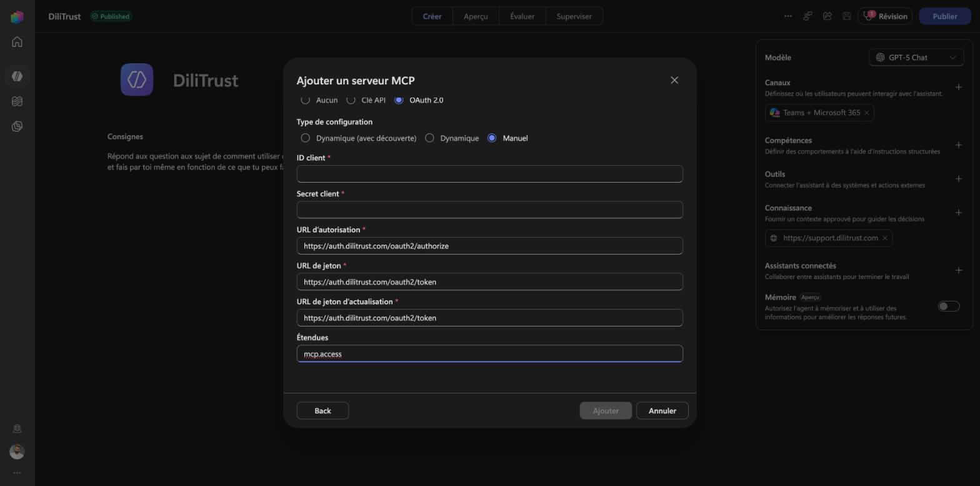Open the Flows icon in left sidebar

click(x=17, y=101)
